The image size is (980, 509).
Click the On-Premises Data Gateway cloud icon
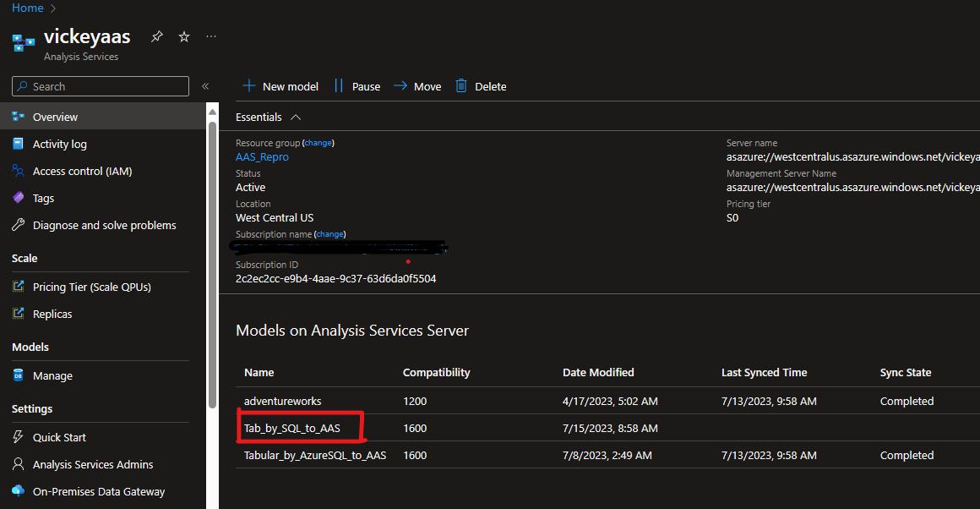point(18,491)
